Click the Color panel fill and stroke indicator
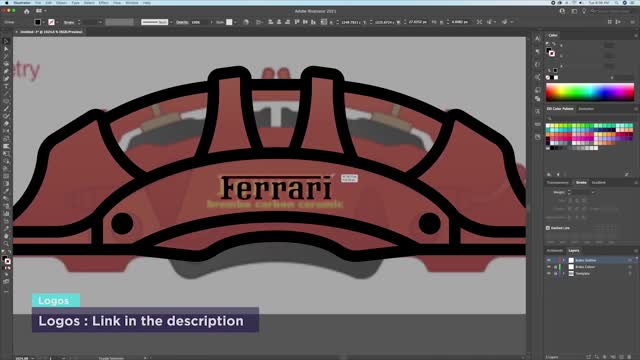 tap(551, 52)
